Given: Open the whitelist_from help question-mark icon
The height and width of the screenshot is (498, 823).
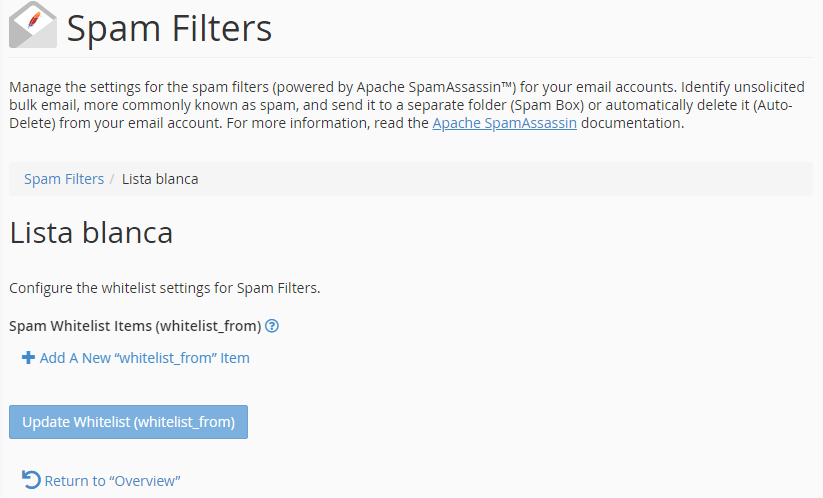Looking at the screenshot, I should (272, 326).
